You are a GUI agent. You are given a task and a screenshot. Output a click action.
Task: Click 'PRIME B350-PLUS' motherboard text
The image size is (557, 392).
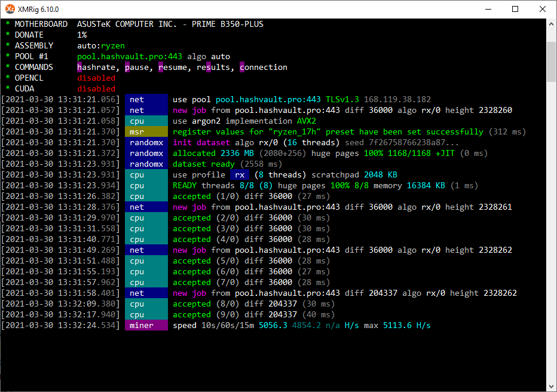coord(228,24)
